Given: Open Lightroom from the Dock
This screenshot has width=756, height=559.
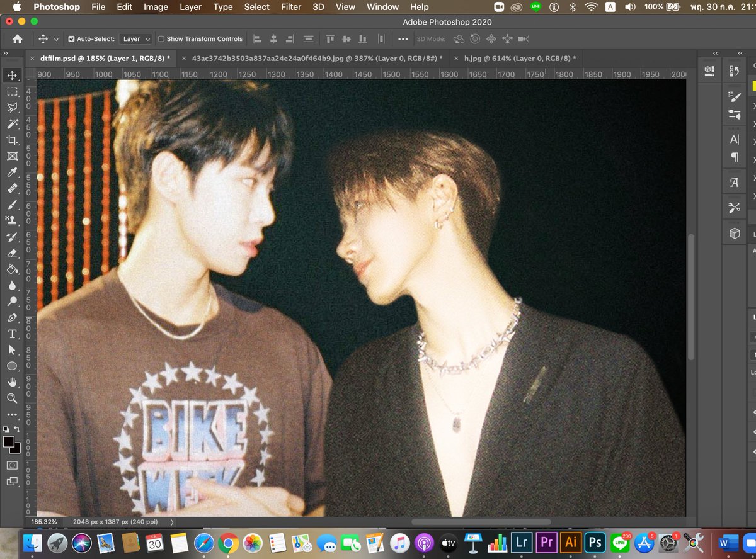Looking at the screenshot, I should click(522, 542).
